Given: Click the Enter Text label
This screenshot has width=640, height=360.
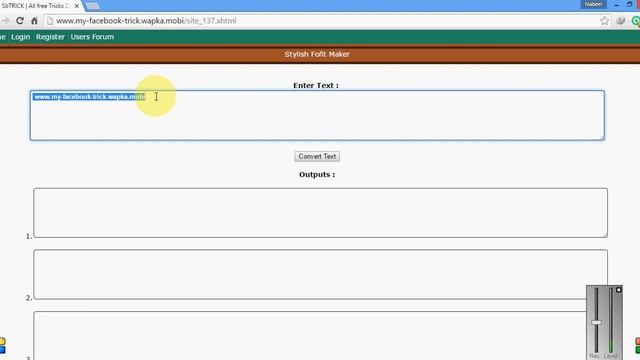Looking at the screenshot, I should tap(316, 85).
